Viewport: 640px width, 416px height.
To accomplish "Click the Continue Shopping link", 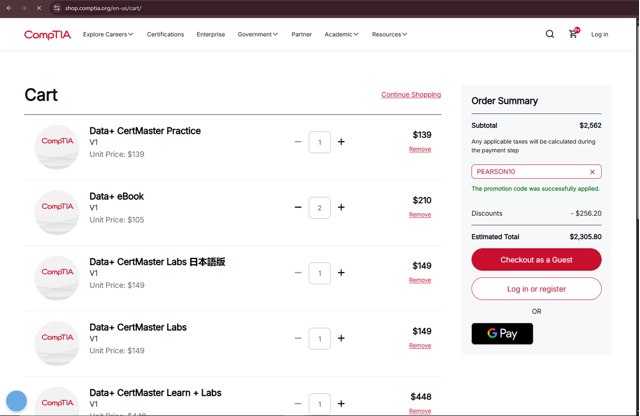I will (x=411, y=95).
